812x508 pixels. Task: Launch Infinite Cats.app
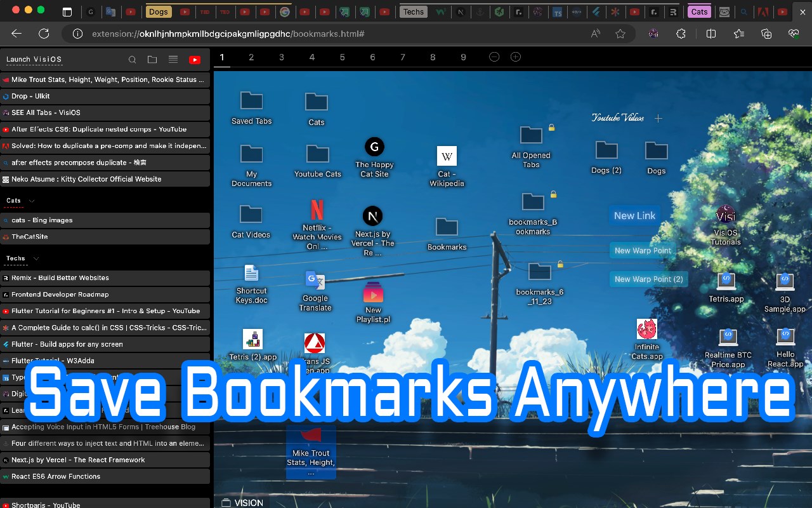(x=647, y=340)
